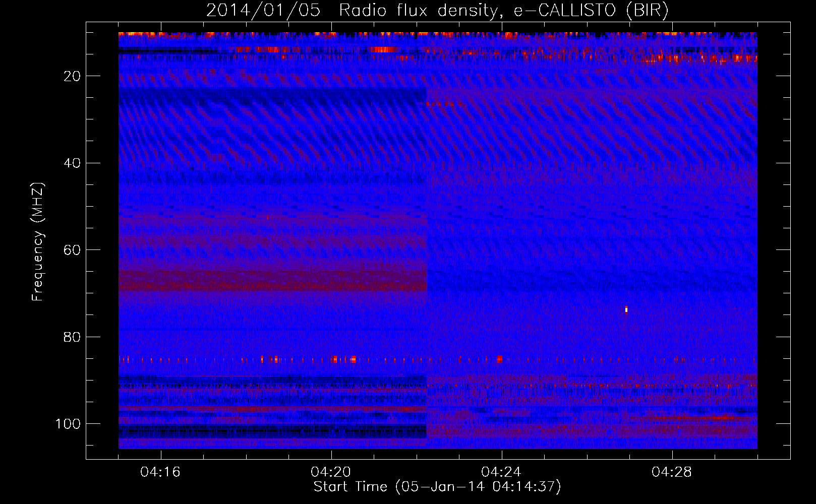This screenshot has height=504, width=816.
Task: Click the frequency tick label "100"
Action: tap(68, 424)
